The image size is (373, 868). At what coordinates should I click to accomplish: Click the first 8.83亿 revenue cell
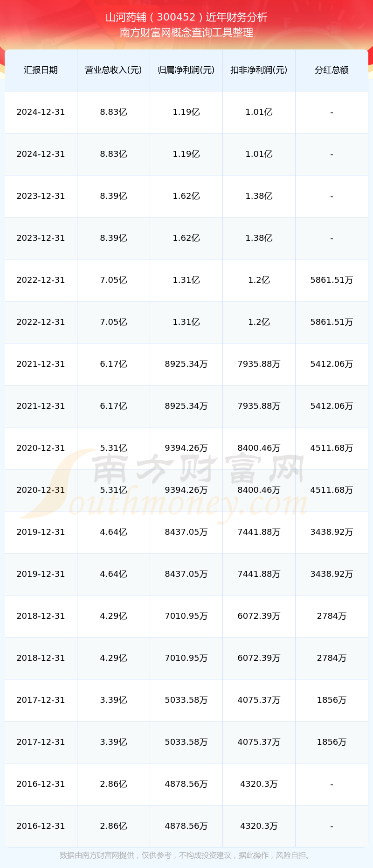pos(113,112)
